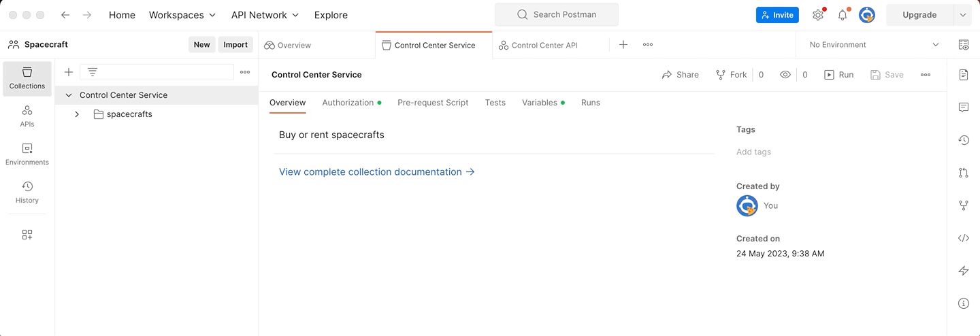Open the Changelog icon in the right sidebar
Screen dimensions: 980x336
click(964, 140)
